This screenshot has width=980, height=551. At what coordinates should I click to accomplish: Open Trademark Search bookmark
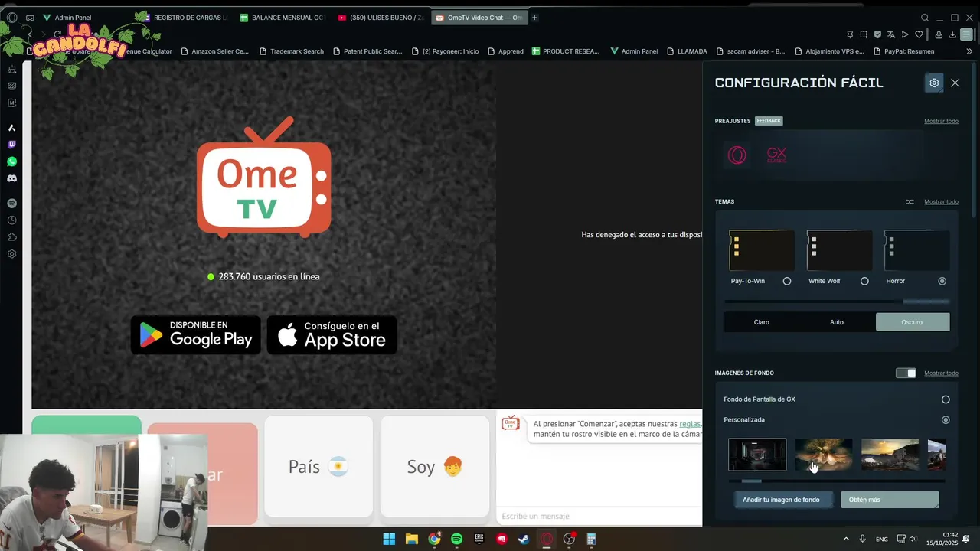click(x=292, y=51)
